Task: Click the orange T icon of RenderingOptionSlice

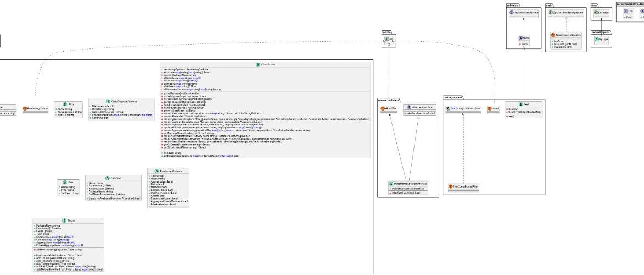Action: point(553,36)
